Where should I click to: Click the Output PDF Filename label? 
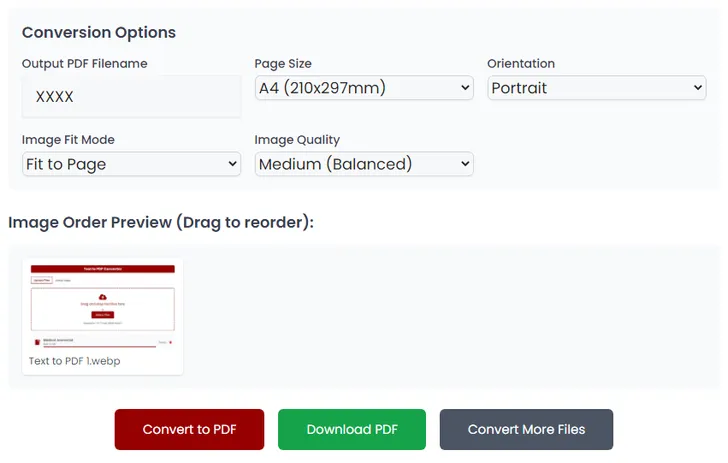tap(84, 64)
